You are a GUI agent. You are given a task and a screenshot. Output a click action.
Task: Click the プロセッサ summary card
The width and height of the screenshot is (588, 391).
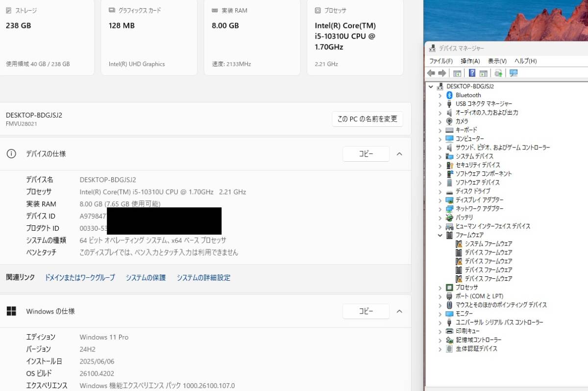(355, 37)
